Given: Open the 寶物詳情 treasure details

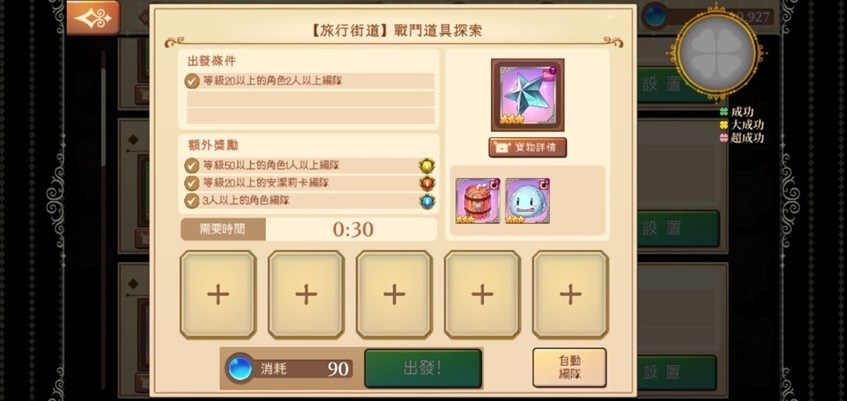Looking at the screenshot, I should coord(527,148).
